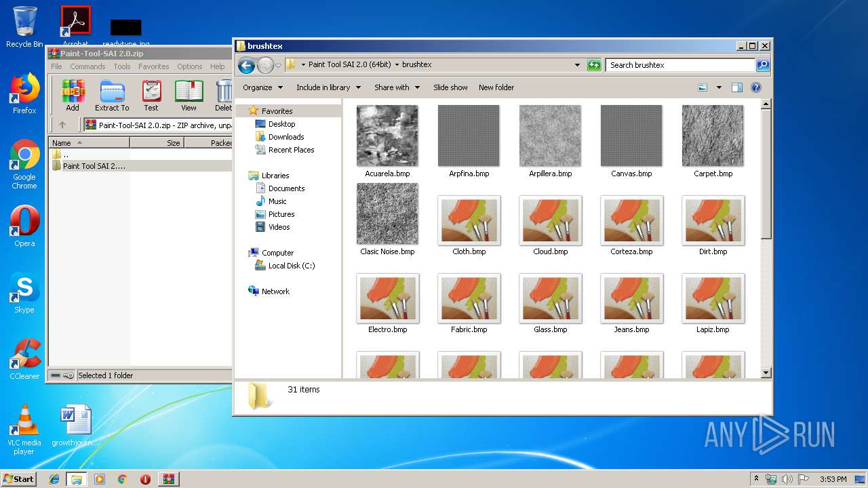
Task: Open the Recycle Bin desktop icon
Action: click(x=24, y=27)
